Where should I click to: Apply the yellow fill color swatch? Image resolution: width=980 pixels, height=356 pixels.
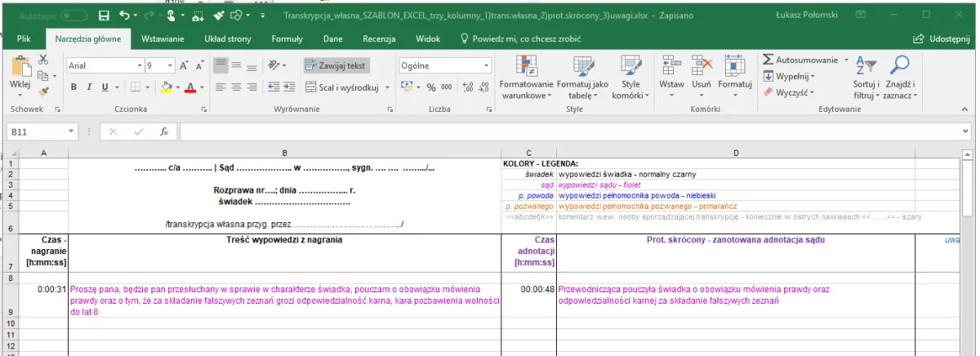(x=166, y=87)
